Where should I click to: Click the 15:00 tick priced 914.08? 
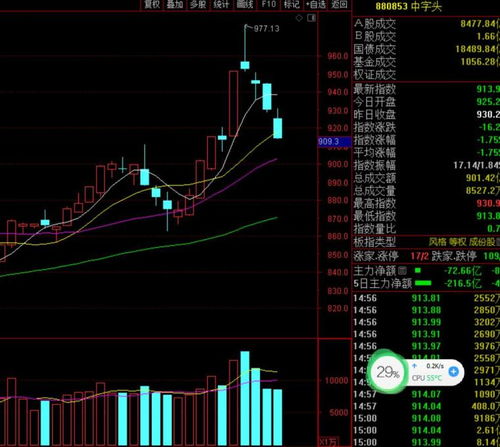(x=427, y=418)
